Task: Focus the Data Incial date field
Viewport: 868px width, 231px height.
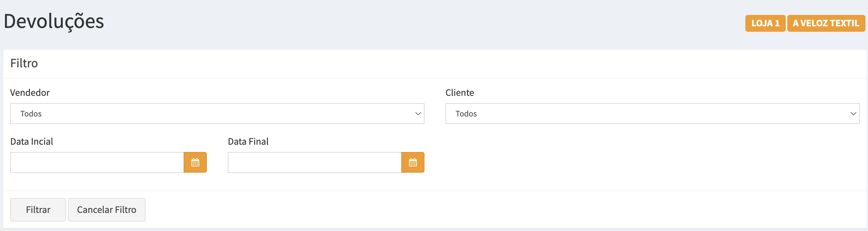Action: [x=97, y=162]
